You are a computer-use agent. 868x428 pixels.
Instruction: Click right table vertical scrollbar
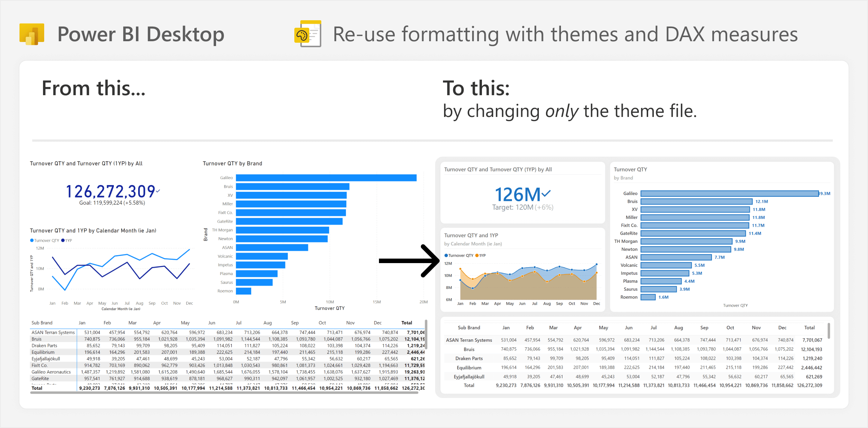[829, 331]
